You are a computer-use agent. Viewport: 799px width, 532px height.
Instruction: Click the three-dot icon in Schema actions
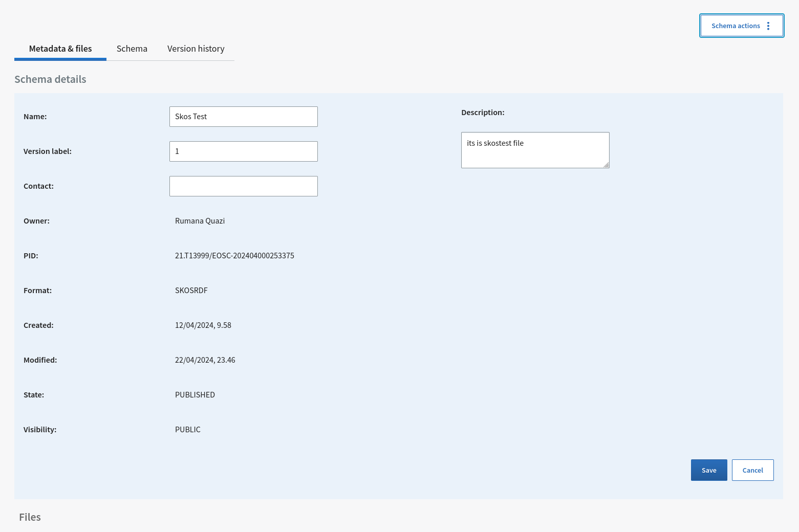pos(768,26)
